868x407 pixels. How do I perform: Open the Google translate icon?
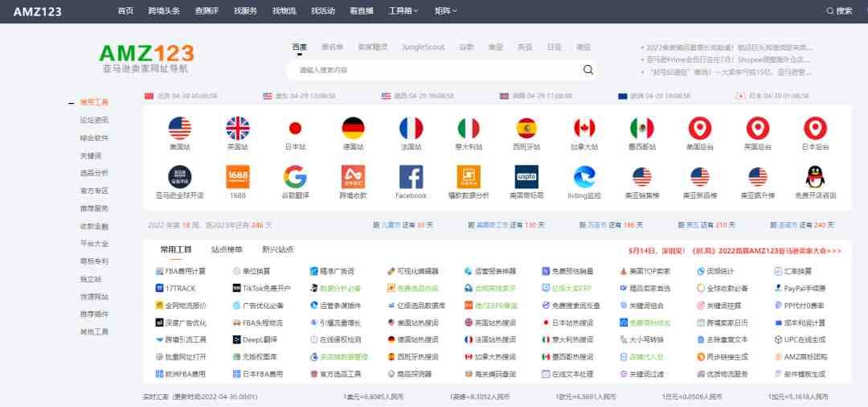295,177
